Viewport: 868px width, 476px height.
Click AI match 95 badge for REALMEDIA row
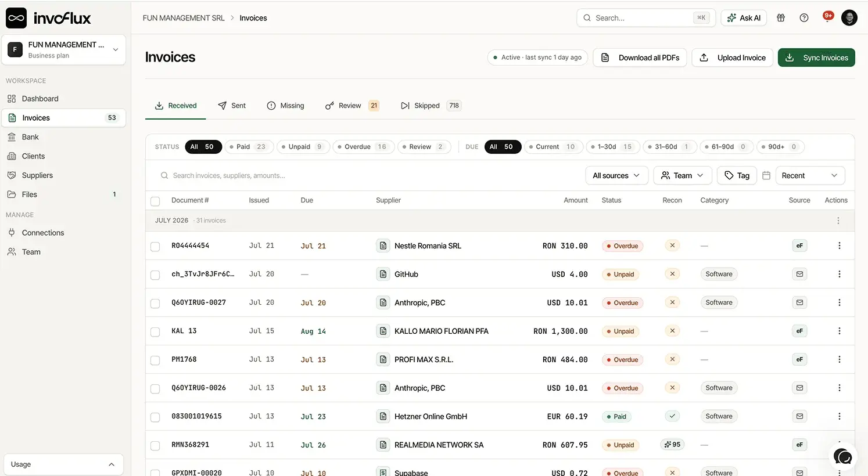point(672,445)
